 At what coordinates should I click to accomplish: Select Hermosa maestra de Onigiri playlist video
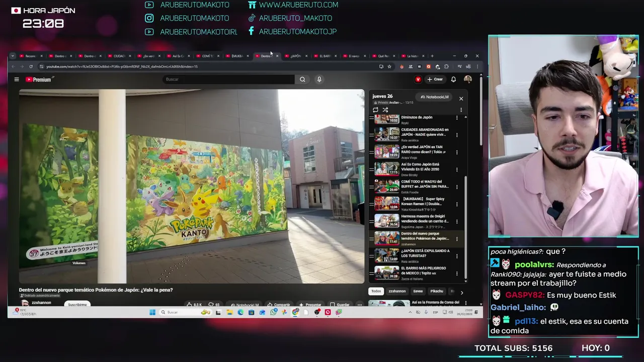coord(418,221)
